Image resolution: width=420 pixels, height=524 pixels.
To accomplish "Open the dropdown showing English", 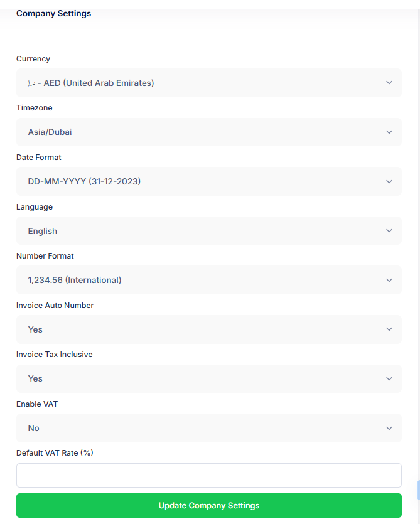I will click(x=188, y=231).
